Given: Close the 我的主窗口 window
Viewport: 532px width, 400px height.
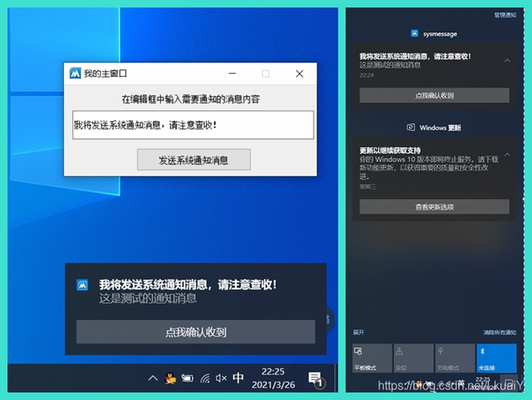Looking at the screenshot, I should click(299, 74).
